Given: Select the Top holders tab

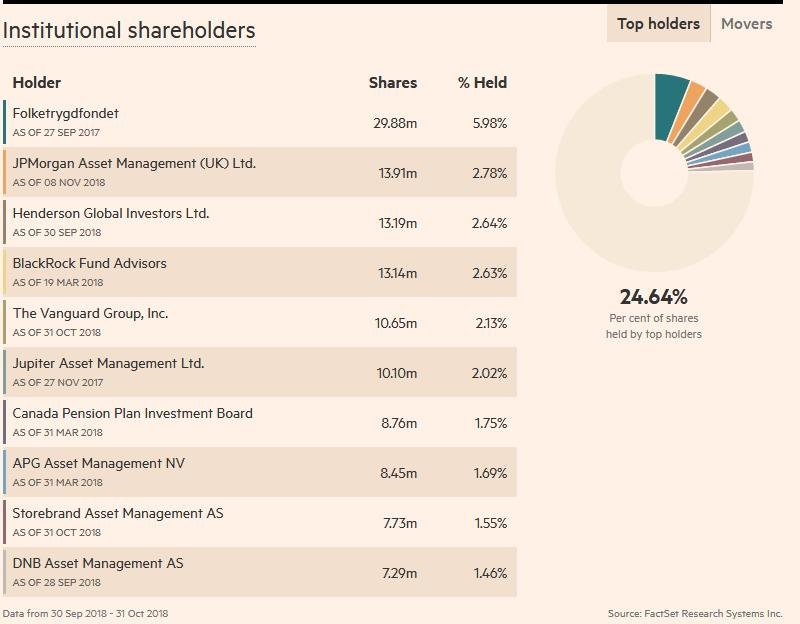Looking at the screenshot, I should point(657,23).
